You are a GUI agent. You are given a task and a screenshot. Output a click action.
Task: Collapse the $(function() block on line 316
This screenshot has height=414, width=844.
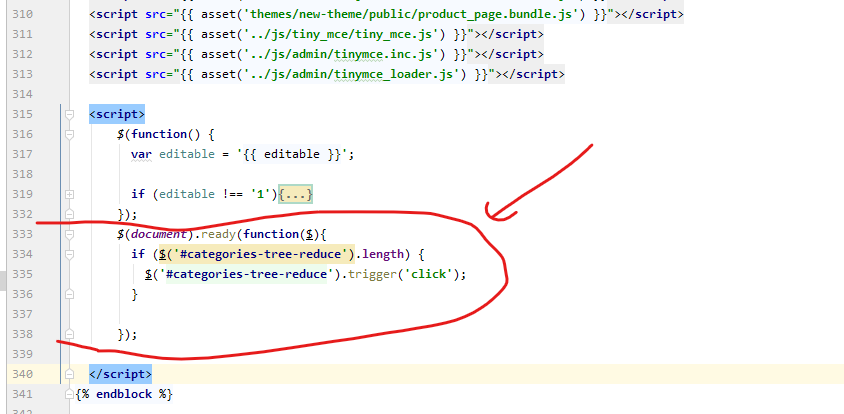tap(69, 134)
